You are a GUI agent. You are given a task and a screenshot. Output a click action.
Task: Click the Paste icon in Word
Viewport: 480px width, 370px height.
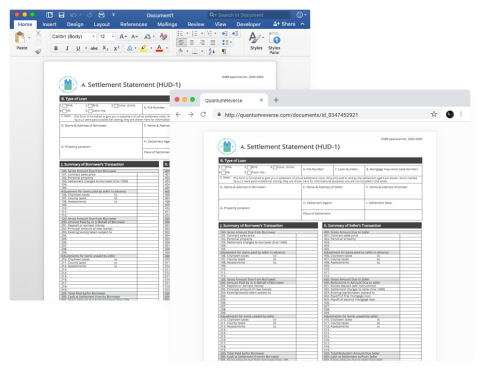(20, 37)
